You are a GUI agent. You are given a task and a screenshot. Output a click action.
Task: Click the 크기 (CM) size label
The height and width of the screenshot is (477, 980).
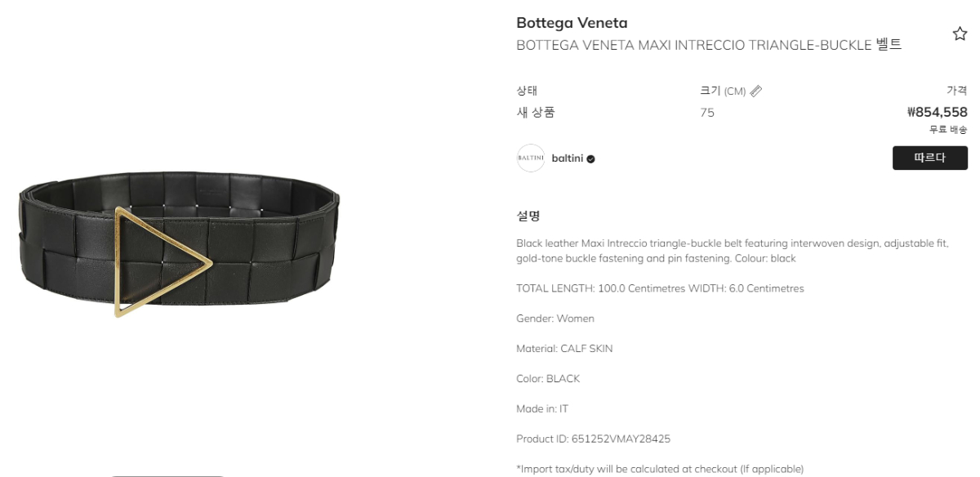723,91
